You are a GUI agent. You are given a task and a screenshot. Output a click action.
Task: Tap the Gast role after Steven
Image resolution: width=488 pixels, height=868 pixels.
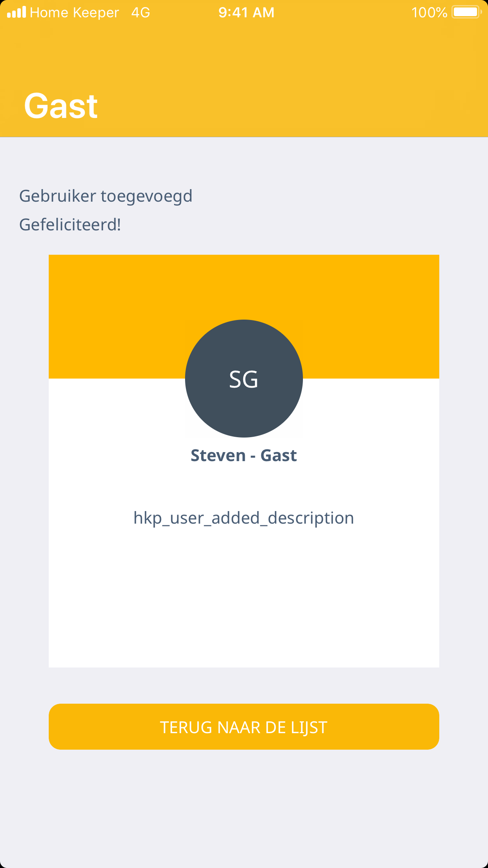pyautogui.click(x=279, y=456)
